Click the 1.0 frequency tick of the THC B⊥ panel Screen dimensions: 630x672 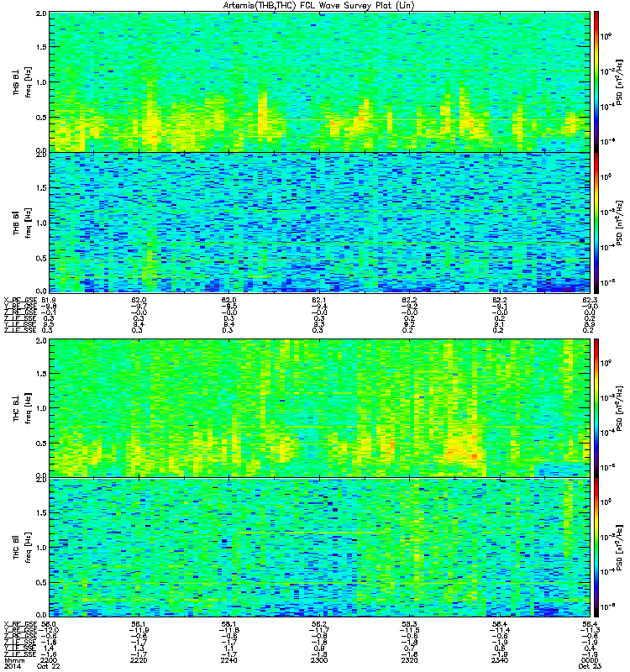(x=41, y=408)
